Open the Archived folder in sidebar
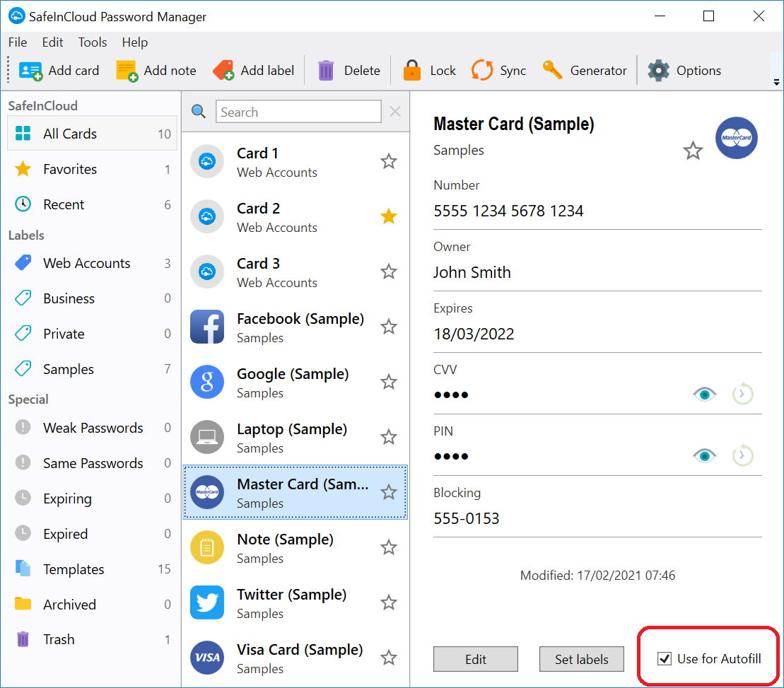Viewport: 784px width, 688px height. click(93, 605)
